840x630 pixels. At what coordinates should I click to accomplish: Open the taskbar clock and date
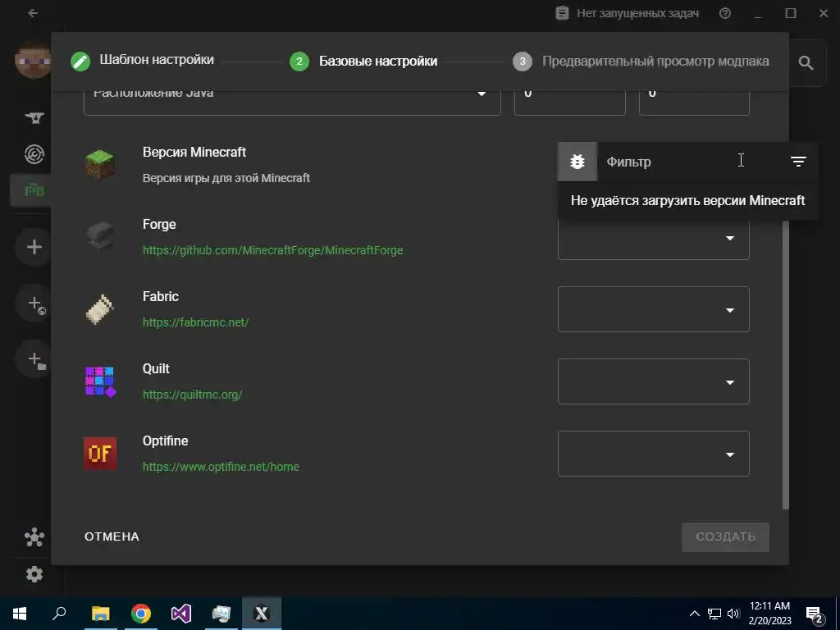(x=769, y=614)
